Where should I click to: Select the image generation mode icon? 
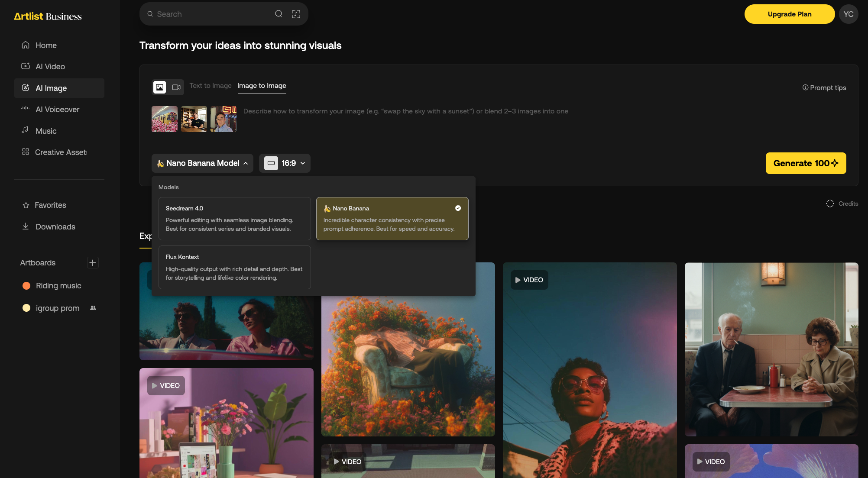pos(159,87)
